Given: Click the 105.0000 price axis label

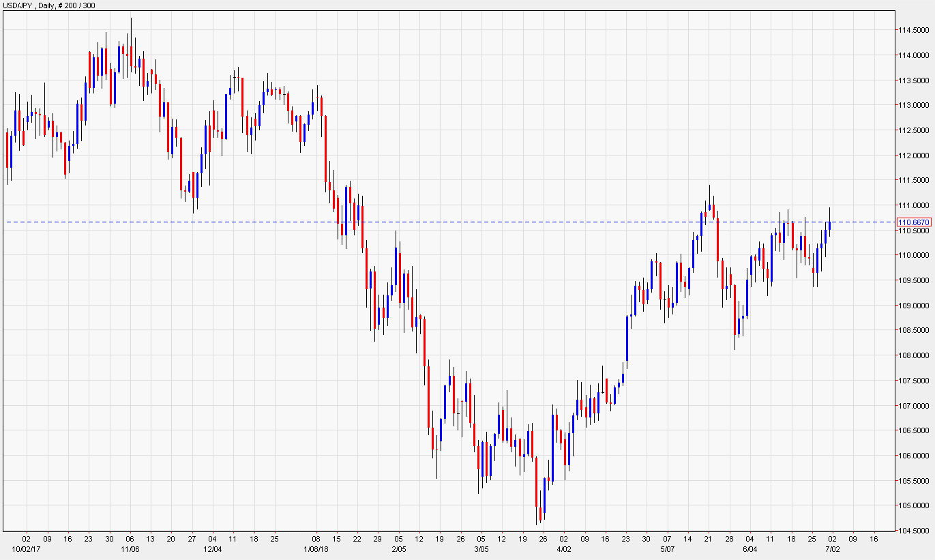Looking at the screenshot, I should coord(914,505).
